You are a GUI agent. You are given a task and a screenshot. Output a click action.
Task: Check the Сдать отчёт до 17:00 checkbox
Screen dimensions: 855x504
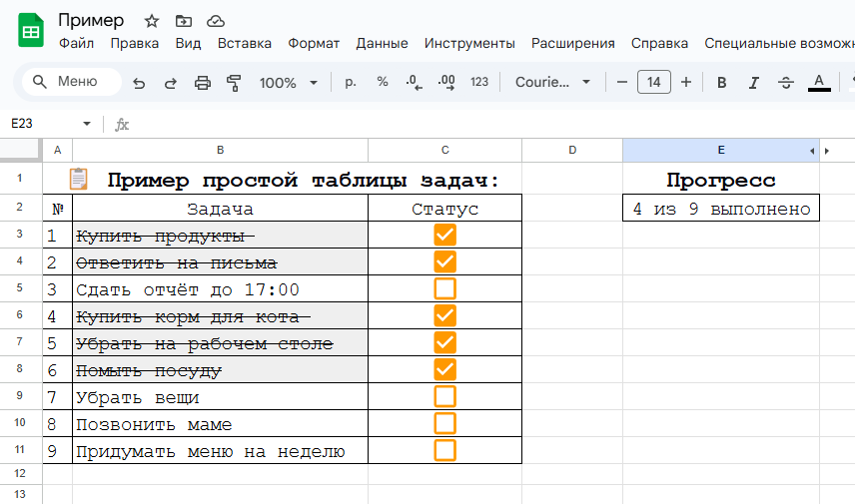point(444,288)
